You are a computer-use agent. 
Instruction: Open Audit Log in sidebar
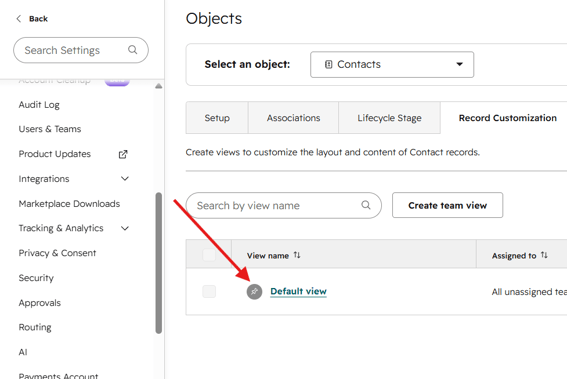click(39, 105)
